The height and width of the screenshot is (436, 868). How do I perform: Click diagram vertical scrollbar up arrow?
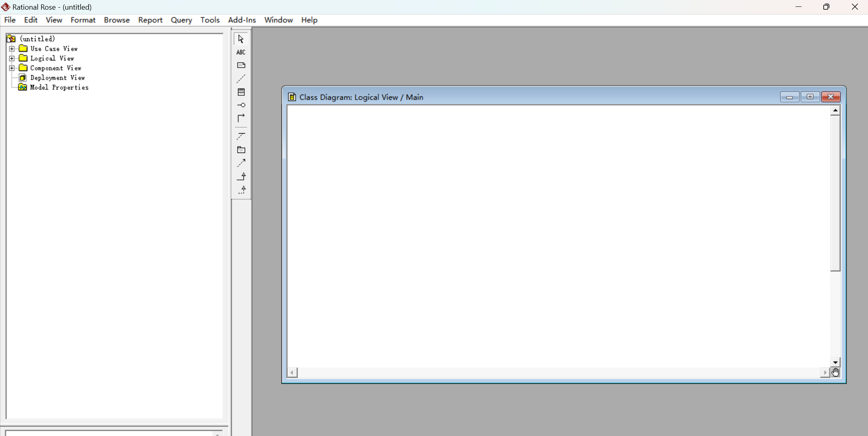pyautogui.click(x=835, y=110)
